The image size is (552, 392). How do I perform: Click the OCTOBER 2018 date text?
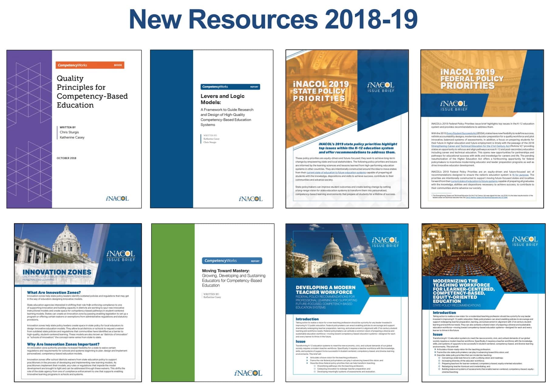(x=66, y=158)
